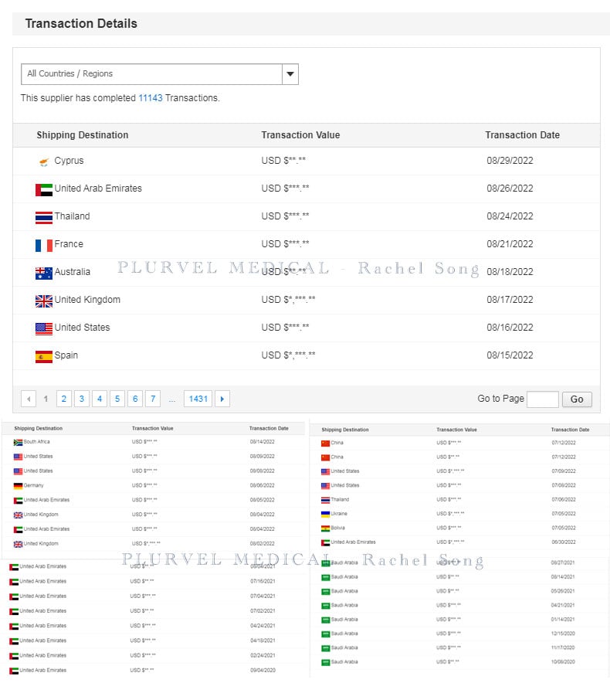Open the All Countries / Regions dropdown
The image size is (610, 700).
(159, 74)
